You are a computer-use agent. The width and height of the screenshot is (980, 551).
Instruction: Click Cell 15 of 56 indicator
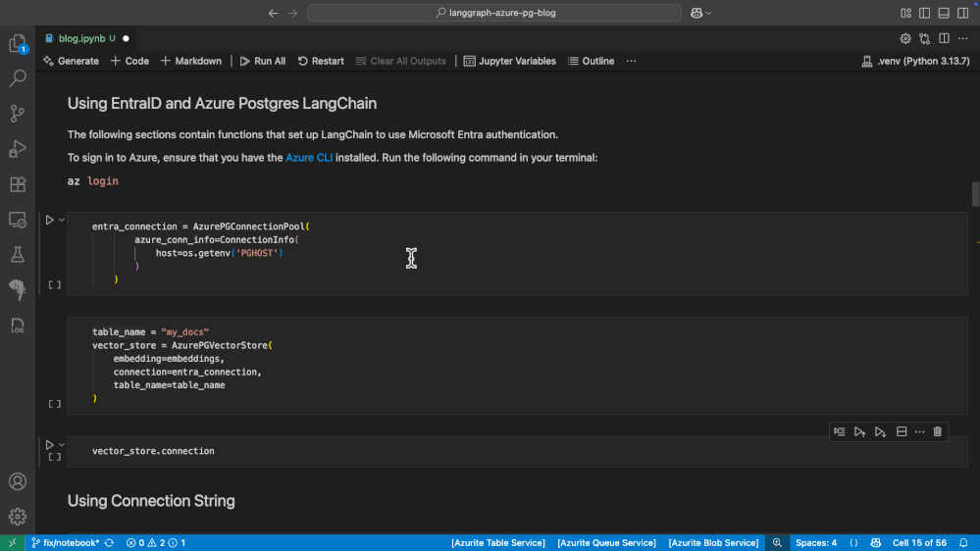tap(919, 543)
